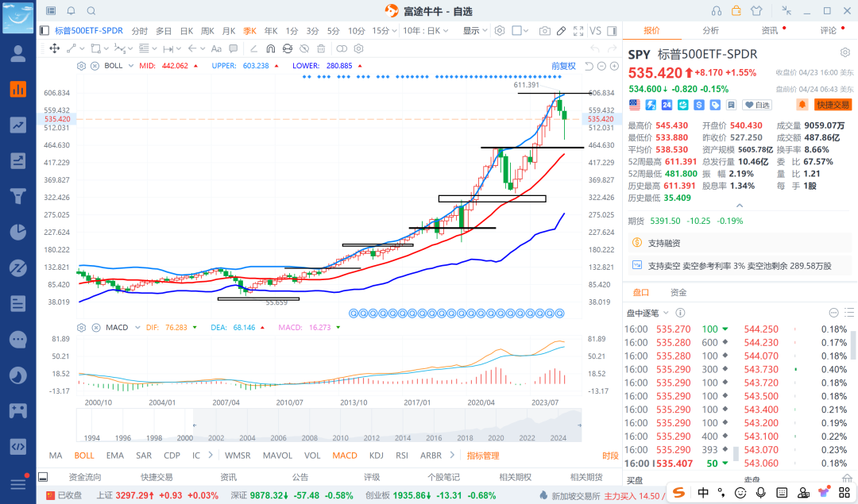Open customer service headset icon

717,10
